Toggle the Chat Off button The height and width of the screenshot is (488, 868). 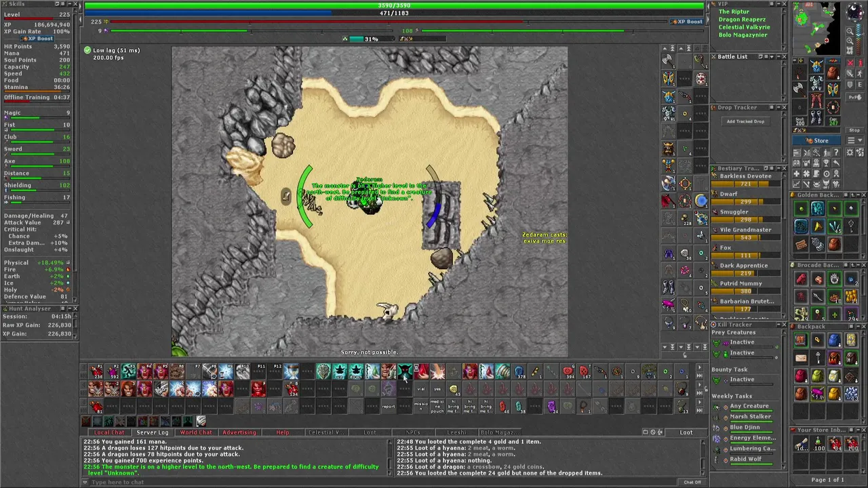pos(692,482)
